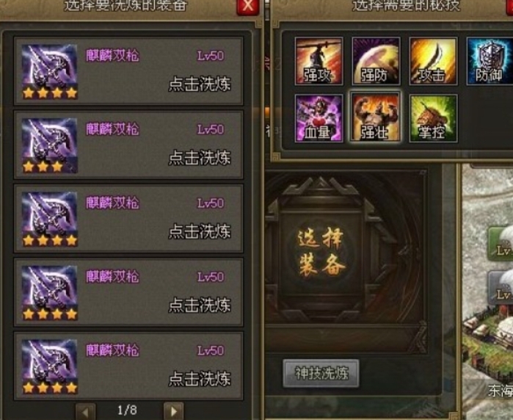Viewport: 513px width, 420px height.
Task: Click 点击洗炼 on the first 麒麟双枪
Action: 200,84
